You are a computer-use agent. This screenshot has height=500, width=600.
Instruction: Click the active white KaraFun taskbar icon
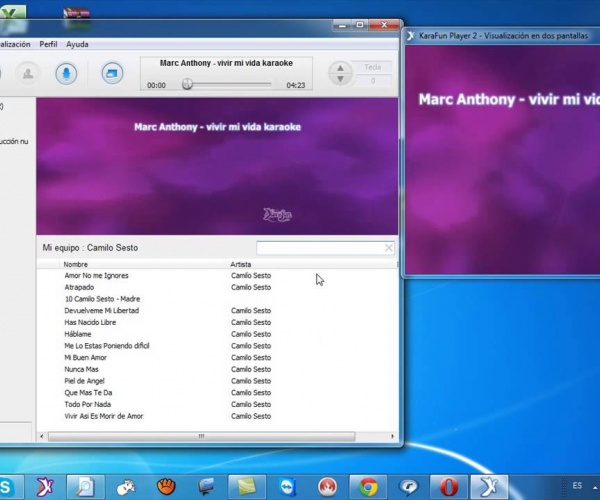click(489, 487)
